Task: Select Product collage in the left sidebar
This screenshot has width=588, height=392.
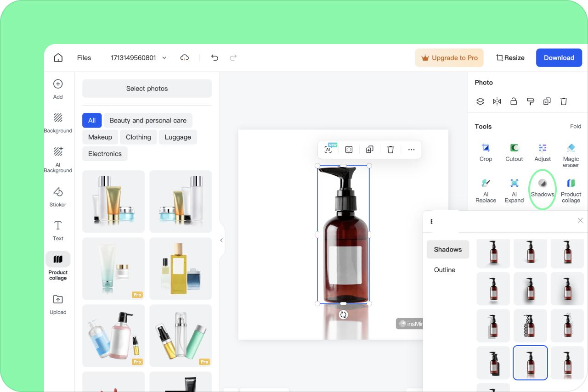Action: coord(58,266)
